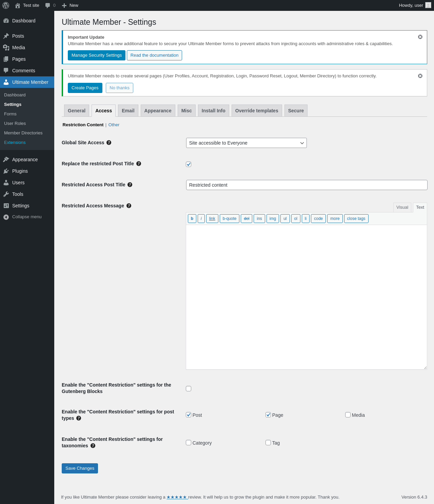Viewport: 434px width, 504px height.
Task: Collapse the admin menu
Action: (x=27, y=217)
